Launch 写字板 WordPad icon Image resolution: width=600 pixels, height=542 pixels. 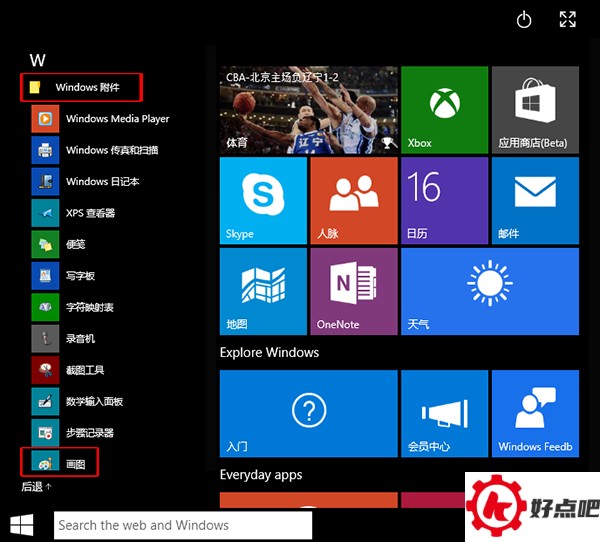point(45,276)
